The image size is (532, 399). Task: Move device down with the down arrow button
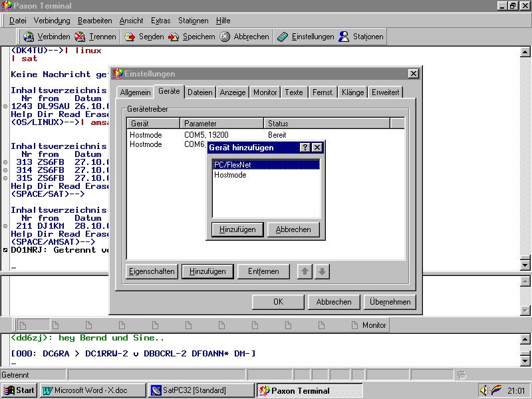pos(322,271)
